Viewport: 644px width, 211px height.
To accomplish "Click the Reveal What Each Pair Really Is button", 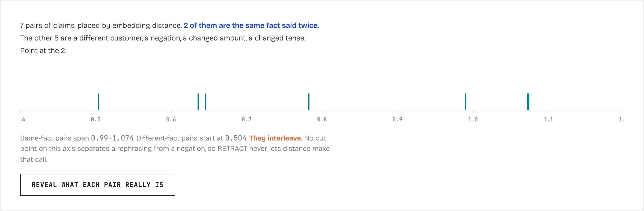I will [x=98, y=185].
